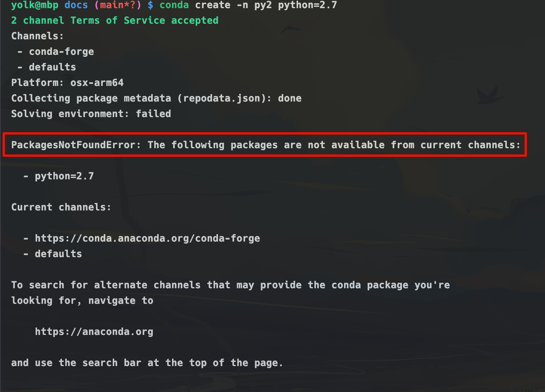Click the python=2.7 item under the error
The width and height of the screenshot is (545, 392).
64,176
